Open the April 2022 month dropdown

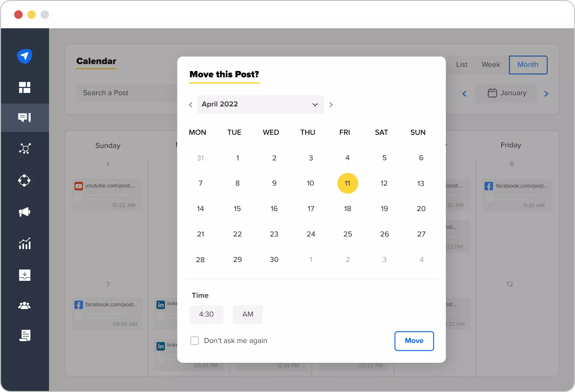(x=260, y=104)
